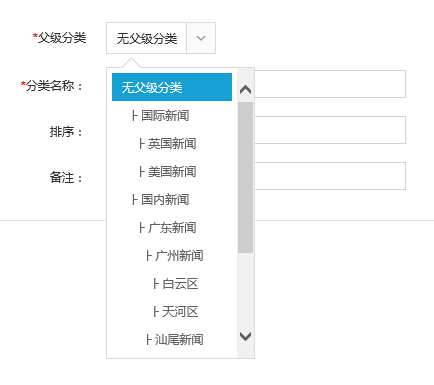Click the scrollbar track below the thumb
Image resolution: width=434 pixels, height=385 pixels.
tap(246, 290)
